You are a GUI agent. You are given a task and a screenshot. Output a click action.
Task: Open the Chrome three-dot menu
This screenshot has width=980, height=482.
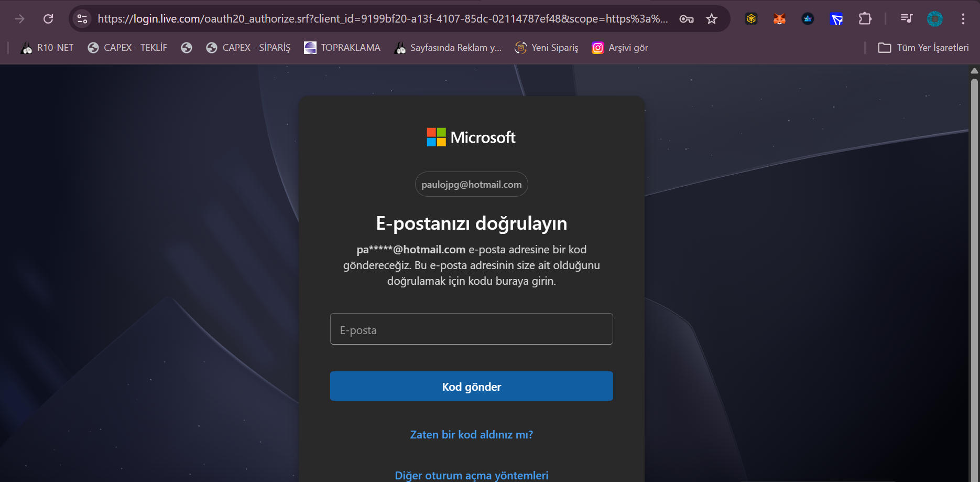[x=963, y=19]
